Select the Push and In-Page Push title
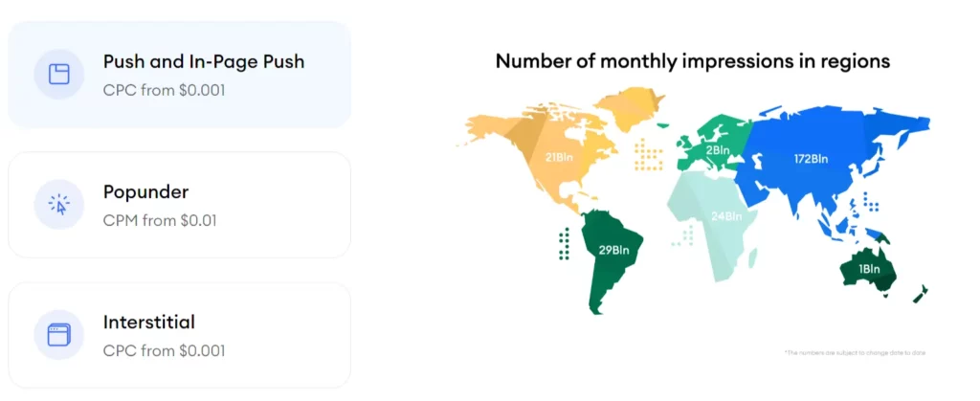 tap(205, 63)
